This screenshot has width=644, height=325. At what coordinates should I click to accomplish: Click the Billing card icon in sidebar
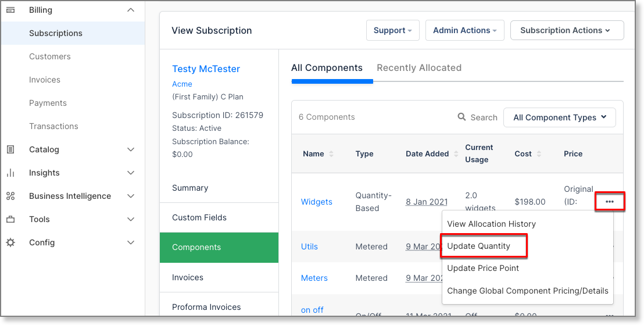click(x=10, y=10)
